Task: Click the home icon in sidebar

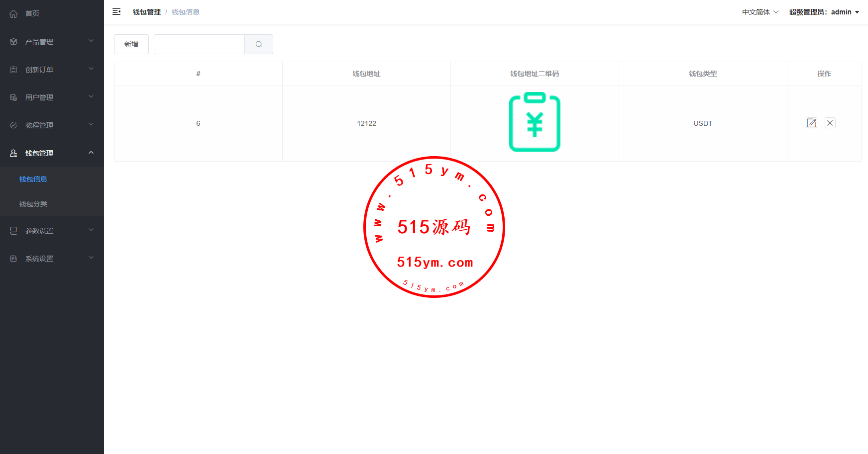Action: click(13, 14)
